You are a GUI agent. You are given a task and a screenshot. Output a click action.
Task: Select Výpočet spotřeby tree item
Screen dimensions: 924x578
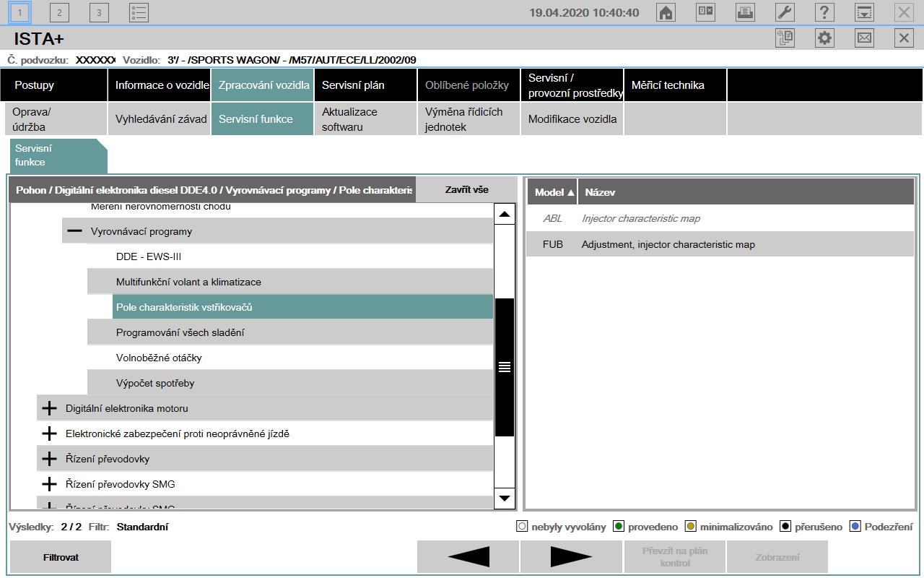point(289,383)
